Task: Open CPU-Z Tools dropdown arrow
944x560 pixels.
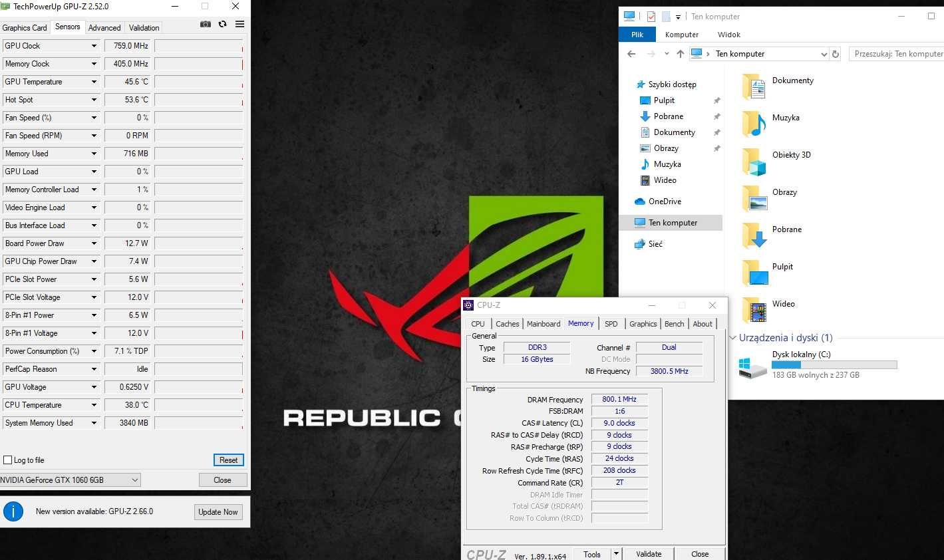Action: pyautogui.click(x=616, y=553)
